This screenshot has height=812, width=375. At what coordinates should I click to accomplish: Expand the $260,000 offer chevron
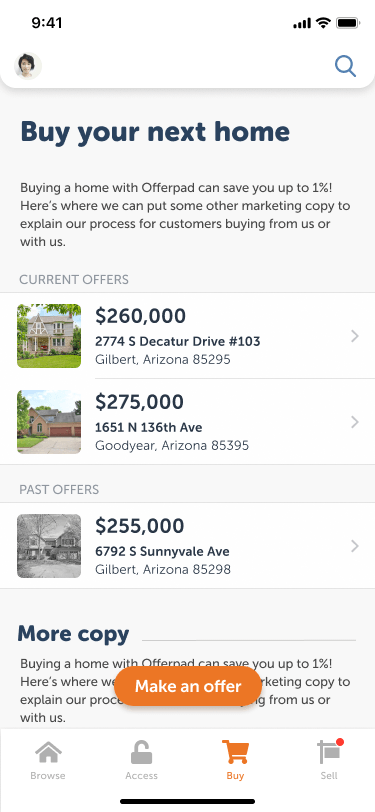click(x=355, y=336)
